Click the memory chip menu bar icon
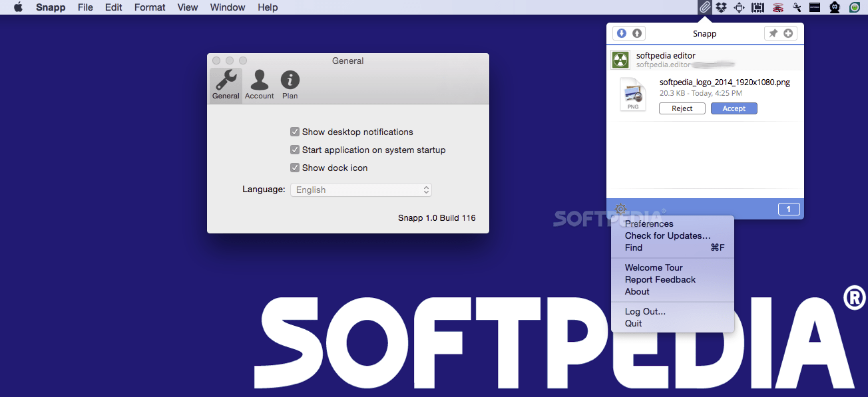Viewport: 868px width, 397px height. click(758, 7)
